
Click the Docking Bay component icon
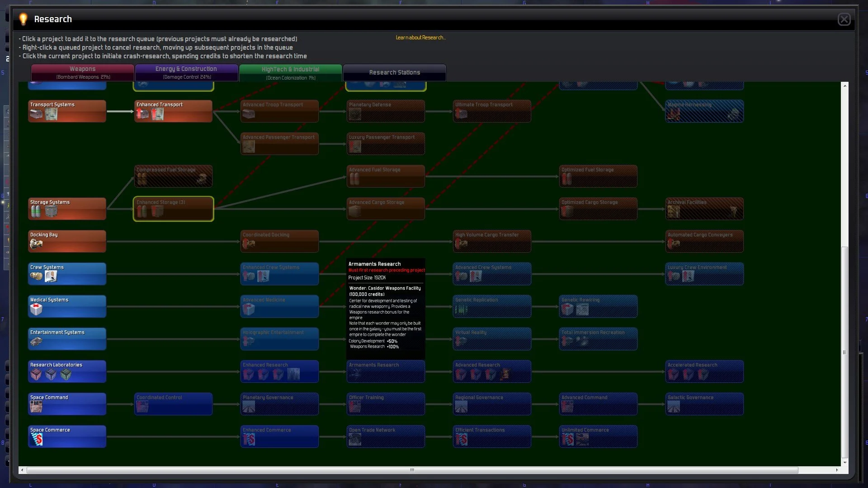click(x=36, y=244)
